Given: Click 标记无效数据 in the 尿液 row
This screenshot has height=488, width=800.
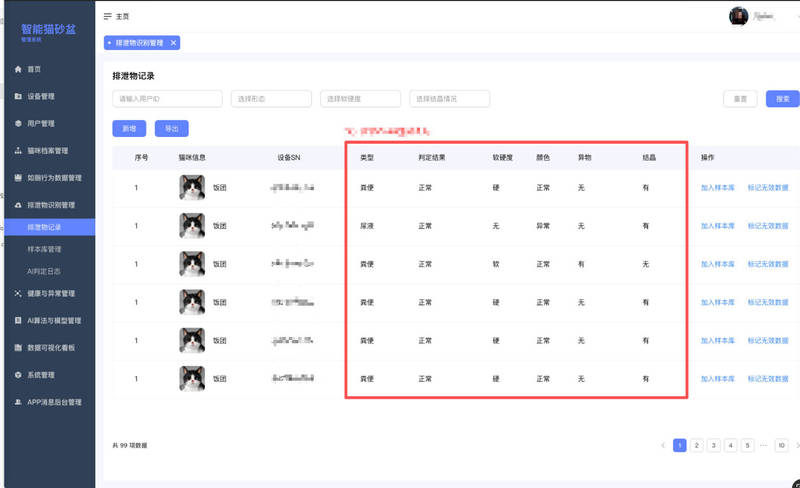Looking at the screenshot, I should (x=768, y=226).
